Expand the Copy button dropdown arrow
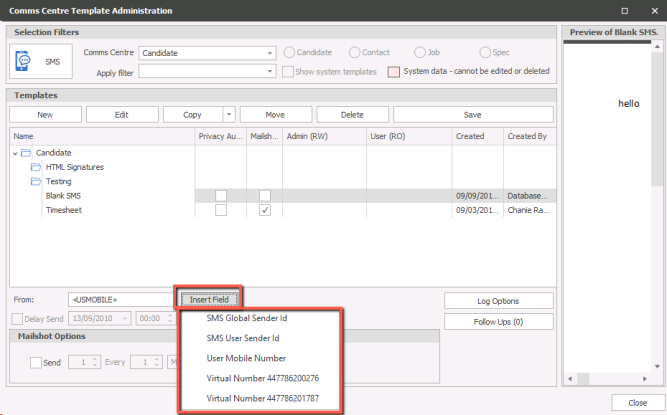This screenshot has height=415, width=667. (x=229, y=115)
